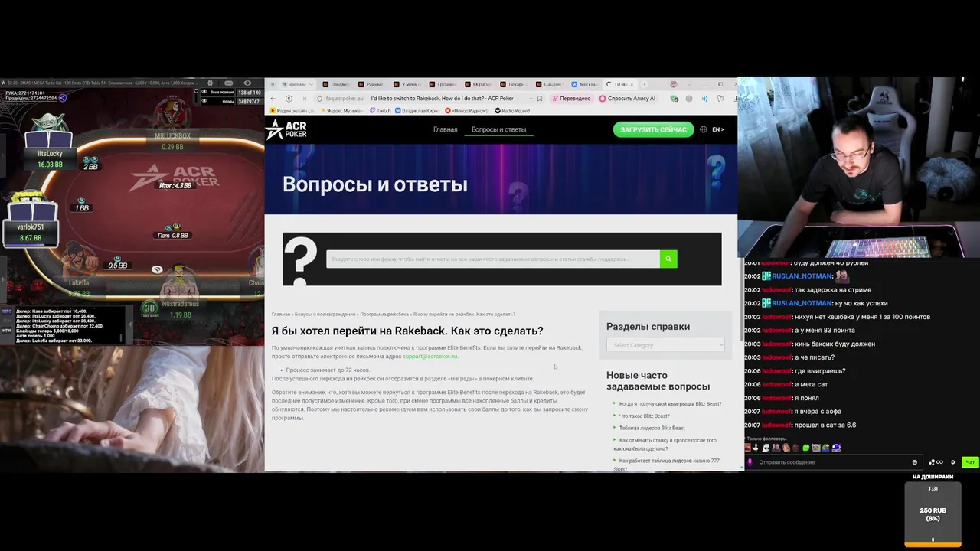Click the Программа рейкбека breadcrumb
The image size is (980, 551).
pos(385,315)
